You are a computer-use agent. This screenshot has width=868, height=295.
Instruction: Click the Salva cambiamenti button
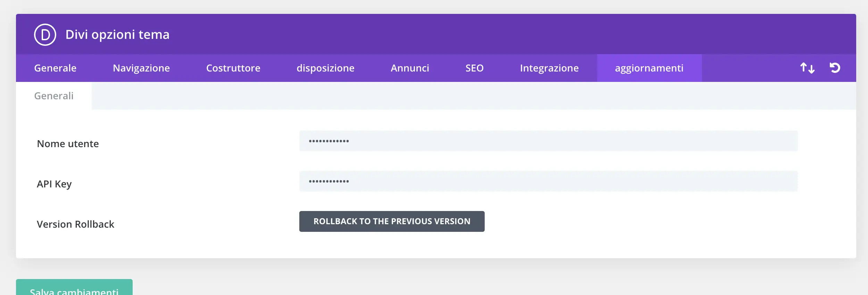pos(74,289)
